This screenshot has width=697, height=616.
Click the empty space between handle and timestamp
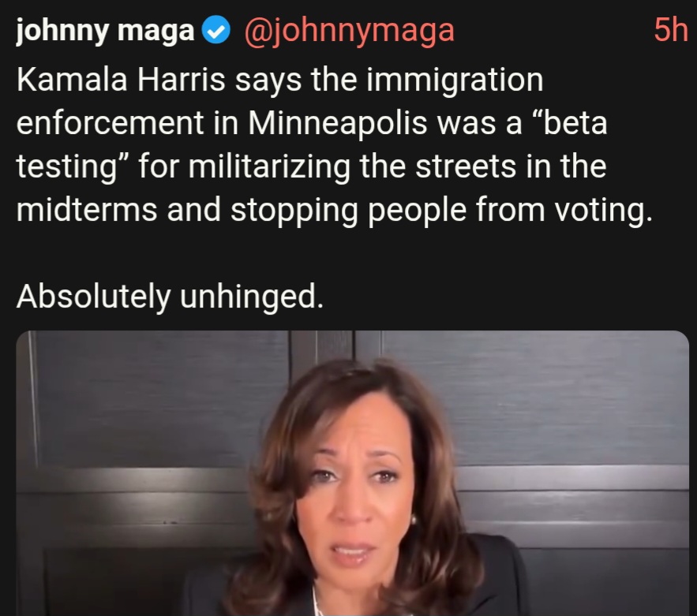click(x=553, y=31)
